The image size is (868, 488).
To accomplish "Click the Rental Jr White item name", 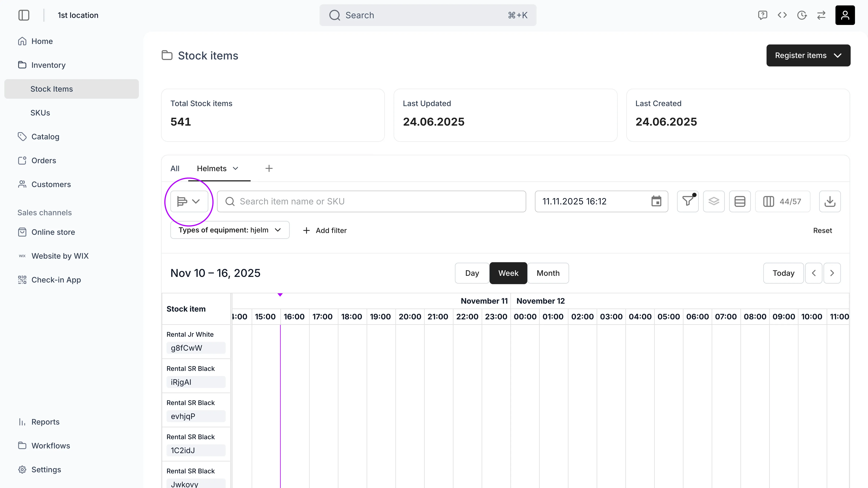I will pyautogui.click(x=190, y=334).
